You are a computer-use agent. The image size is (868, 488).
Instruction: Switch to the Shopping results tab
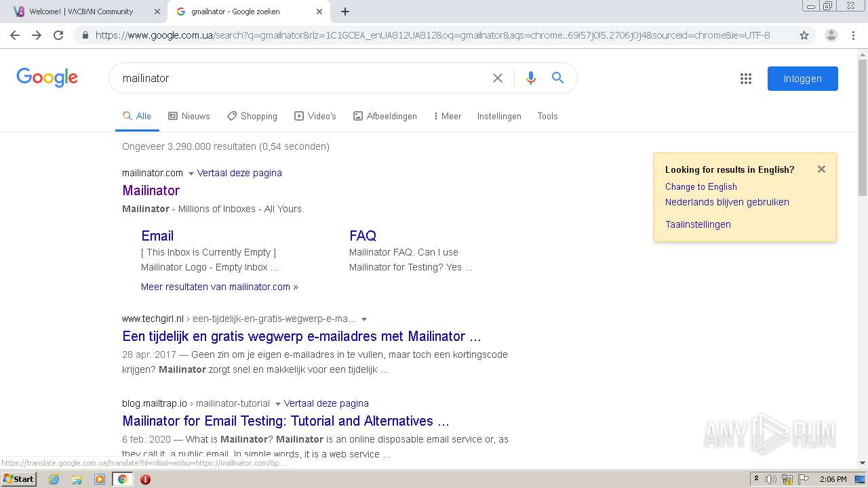pos(252,116)
